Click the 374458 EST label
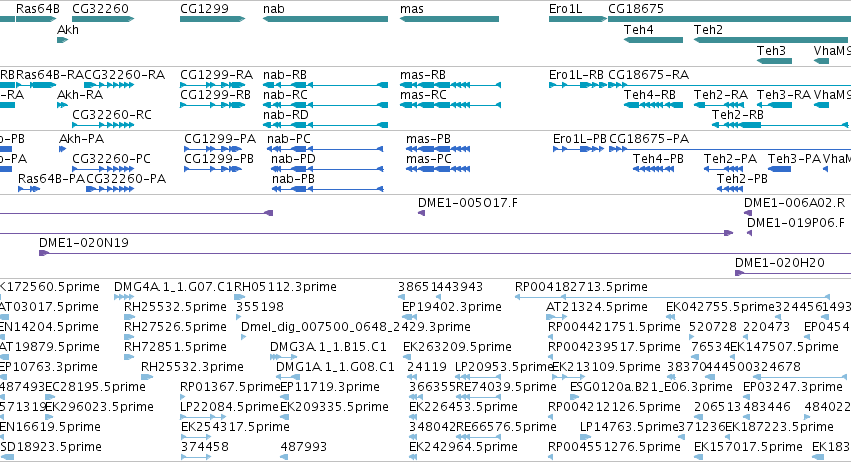The height and width of the screenshot is (462, 851). pos(205,447)
